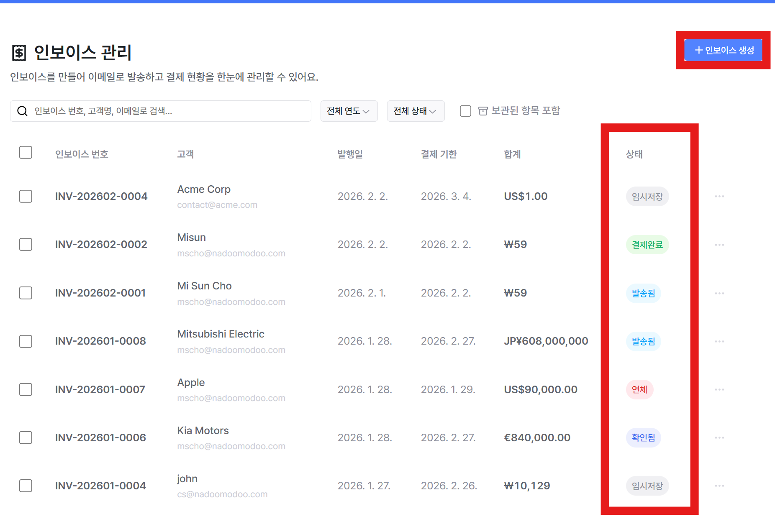Screen dimensions: 775x532
Task: Click the 합계 column header
Action: coord(512,154)
